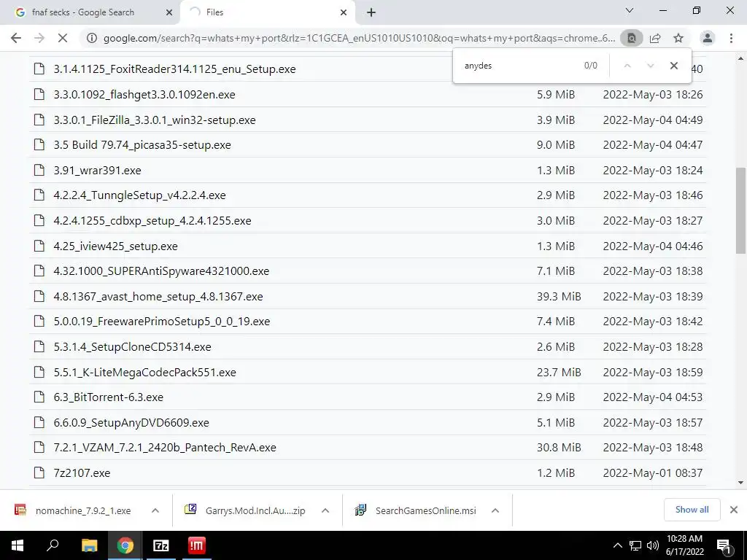Switch to the Files tab
Image resolution: width=747 pixels, height=560 pixels.
click(x=267, y=12)
